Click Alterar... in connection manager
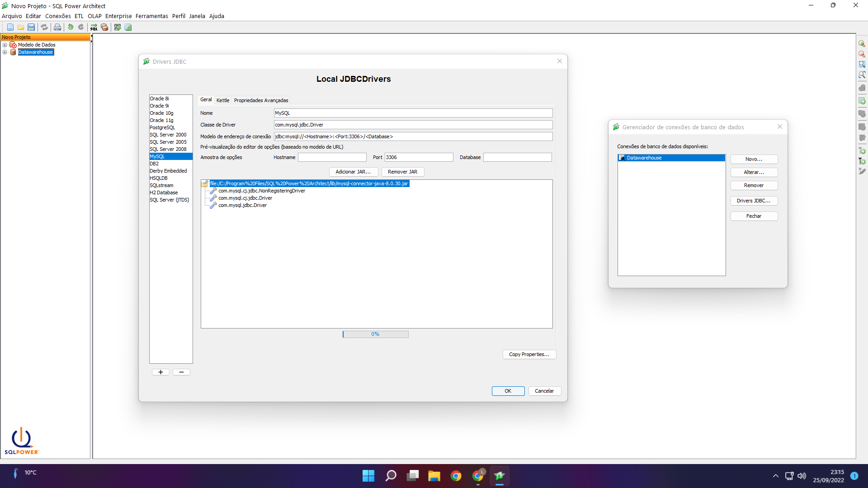 tap(754, 172)
